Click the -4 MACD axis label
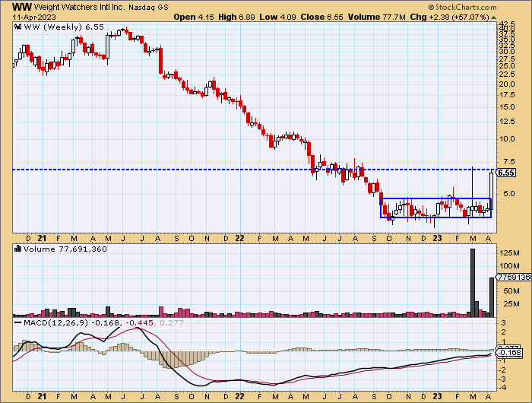 click(503, 387)
